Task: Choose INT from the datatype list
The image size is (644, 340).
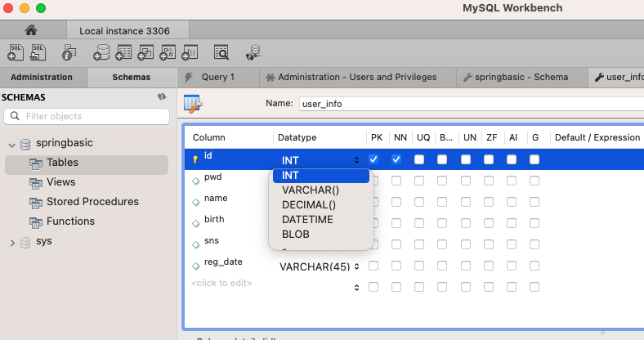Action: (320, 176)
